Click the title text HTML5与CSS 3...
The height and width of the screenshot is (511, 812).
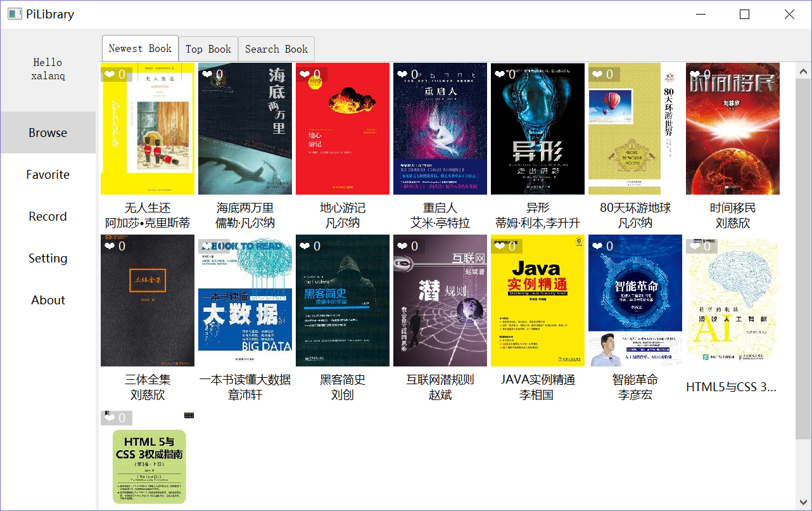(x=732, y=387)
